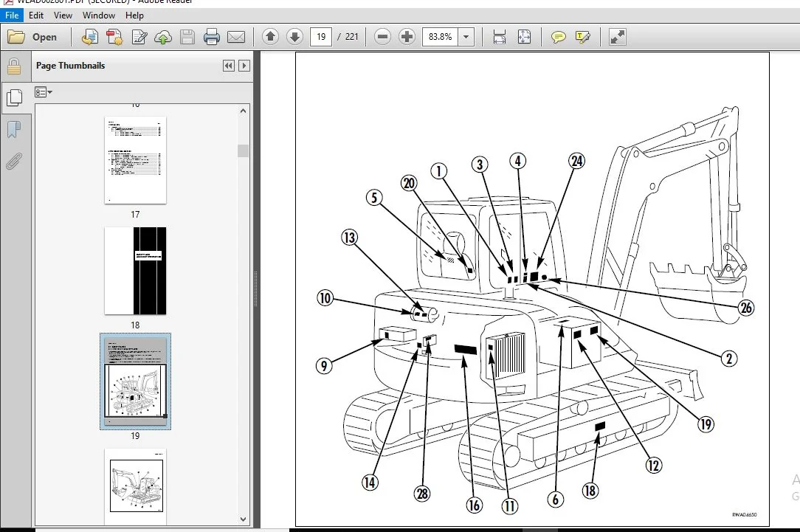Click the upload to cloud icon
The image size is (800, 532).
(163, 37)
